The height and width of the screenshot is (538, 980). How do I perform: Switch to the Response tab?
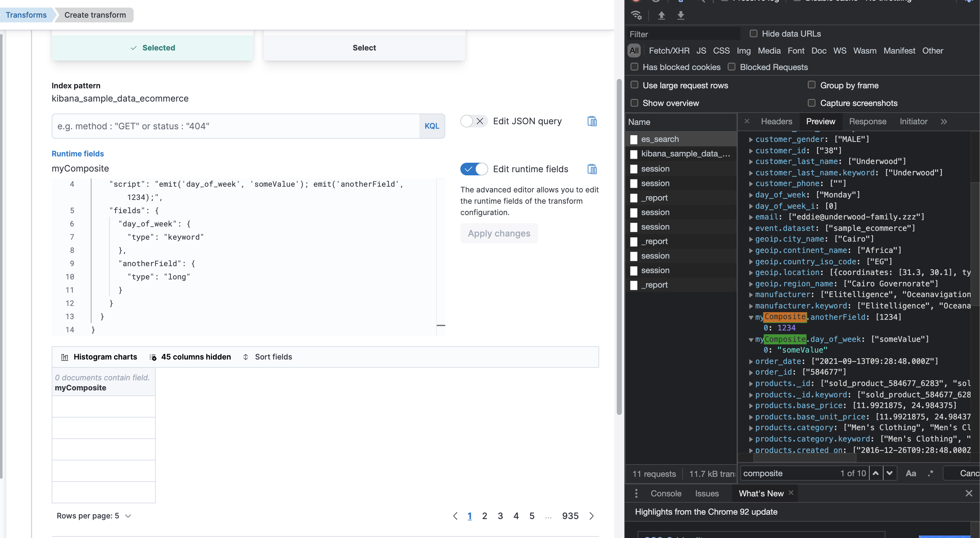coord(867,121)
